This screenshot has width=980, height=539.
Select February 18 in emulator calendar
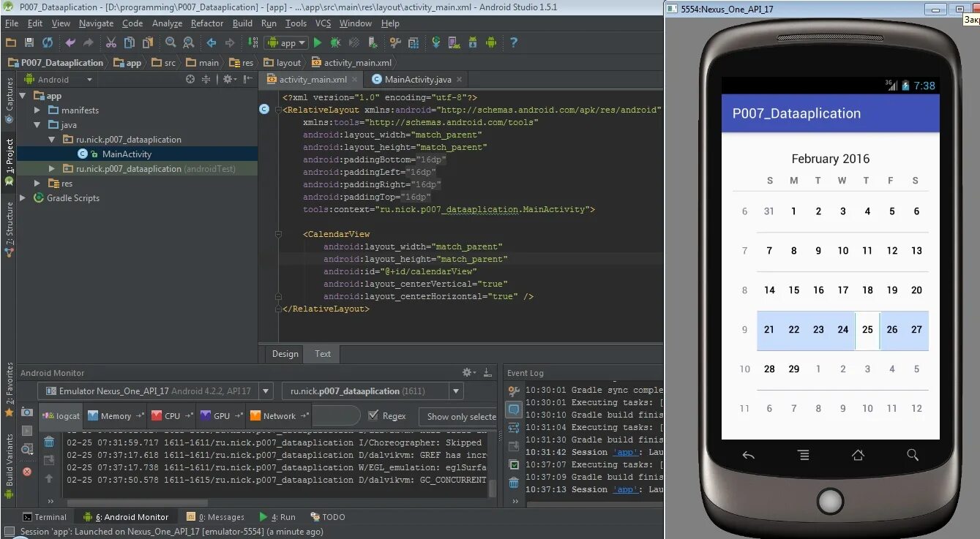(867, 290)
